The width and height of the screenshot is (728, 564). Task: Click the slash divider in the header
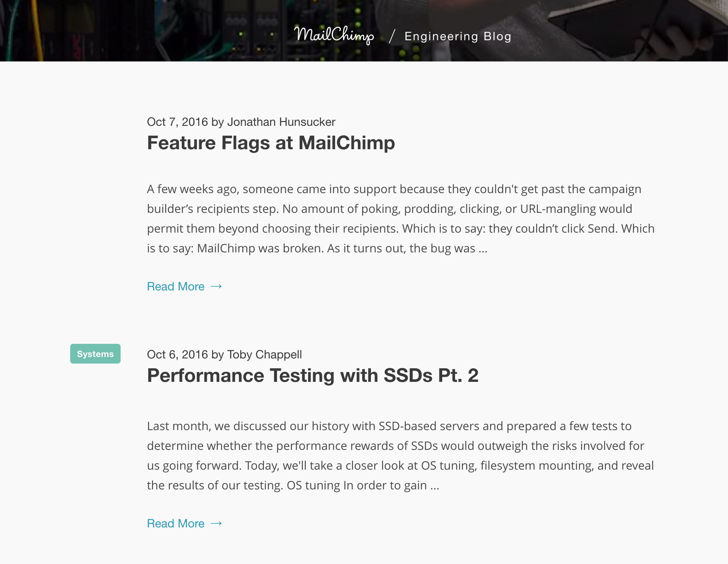(x=392, y=36)
